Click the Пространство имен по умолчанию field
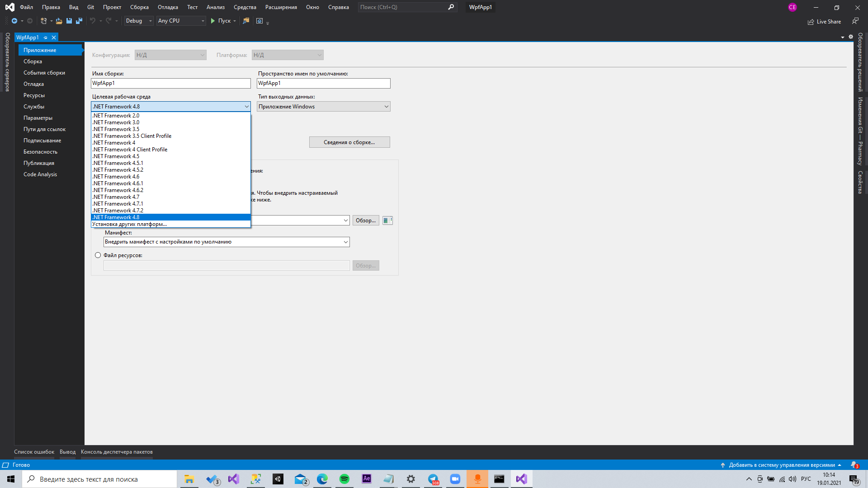 point(323,83)
